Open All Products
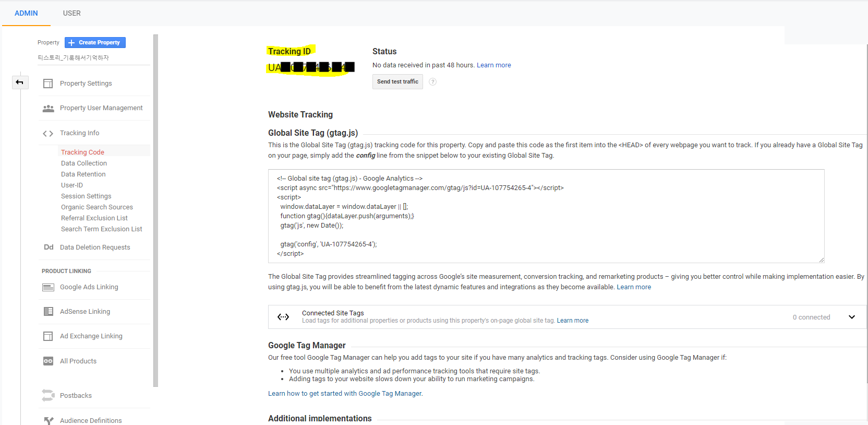 coord(78,361)
